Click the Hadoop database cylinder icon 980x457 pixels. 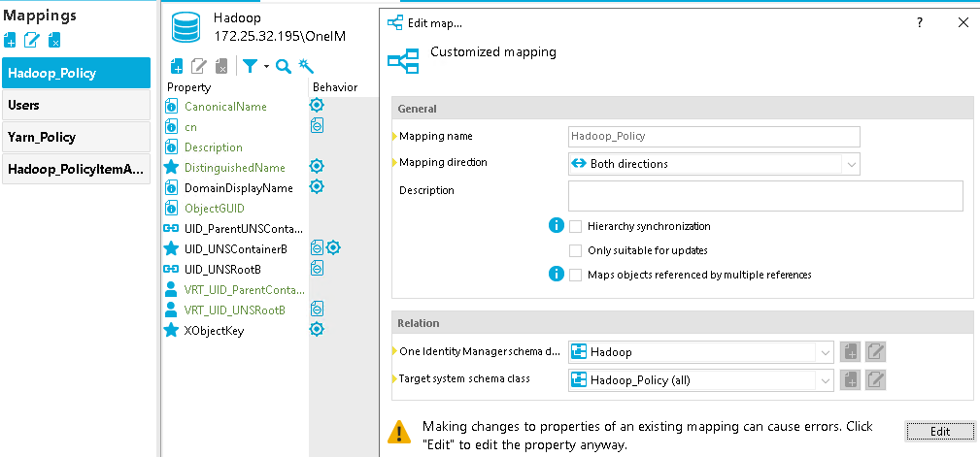tap(185, 28)
